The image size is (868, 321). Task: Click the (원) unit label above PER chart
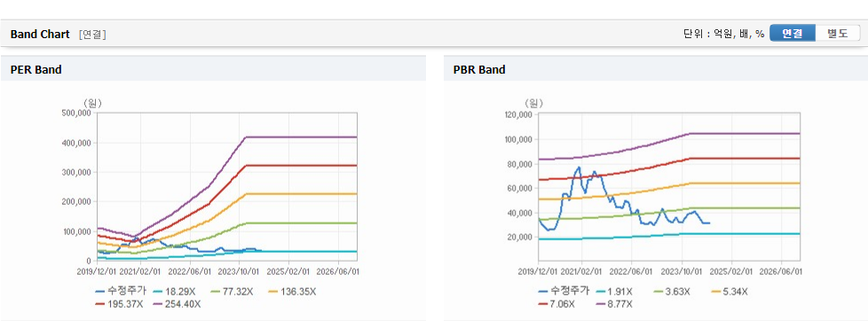(92, 103)
